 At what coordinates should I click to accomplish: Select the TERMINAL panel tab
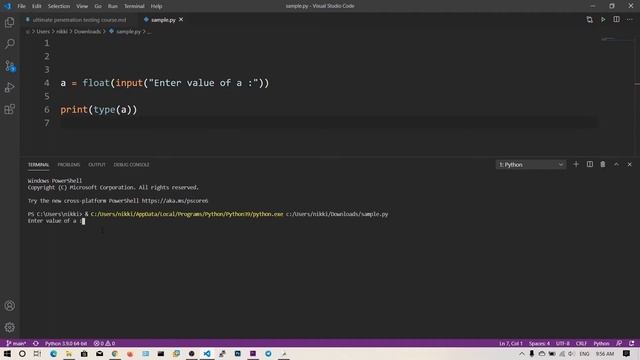click(x=38, y=164)
